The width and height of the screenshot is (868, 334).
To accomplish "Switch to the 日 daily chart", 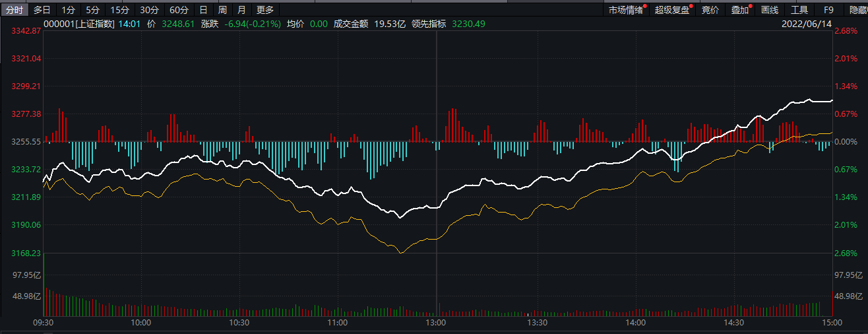I will pos(203,10).
